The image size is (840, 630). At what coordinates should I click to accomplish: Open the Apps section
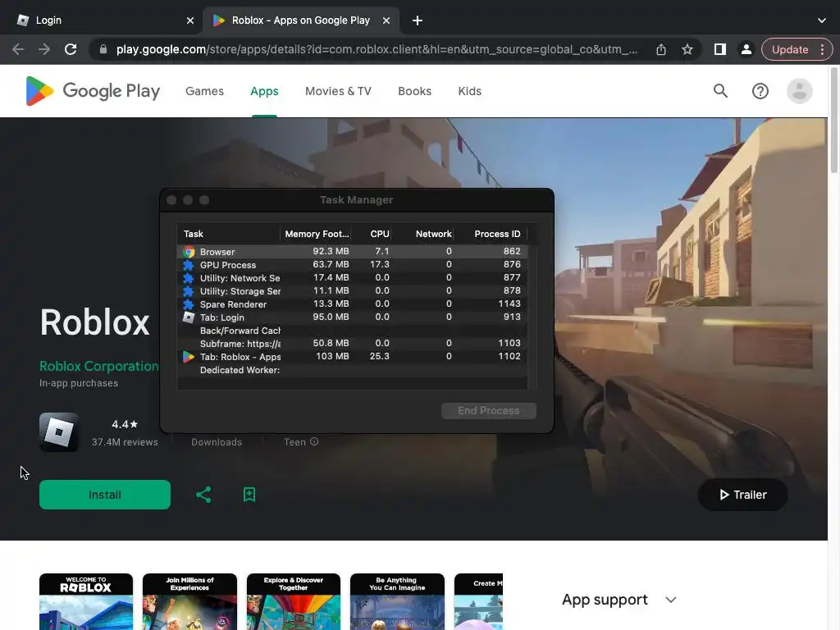tap(264, 91)
